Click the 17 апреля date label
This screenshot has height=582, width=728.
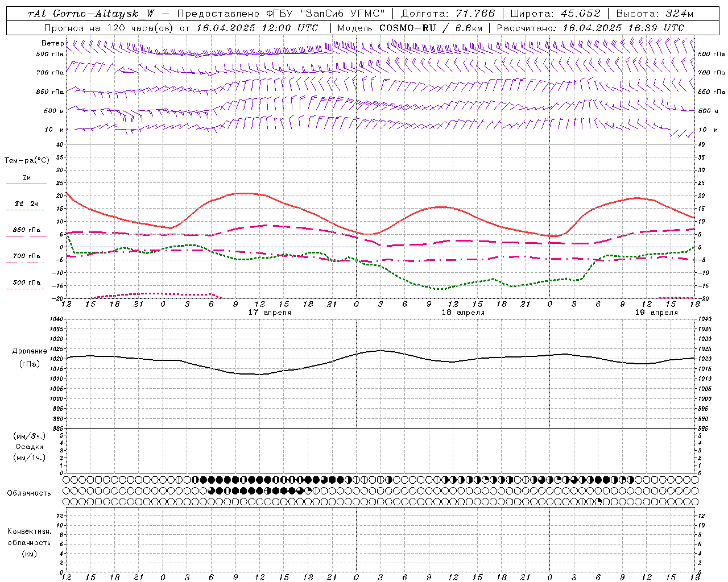[x=270, y=313]
